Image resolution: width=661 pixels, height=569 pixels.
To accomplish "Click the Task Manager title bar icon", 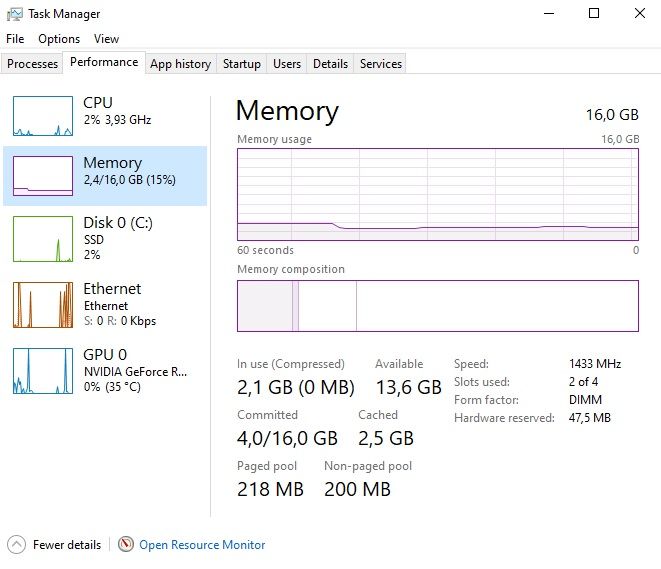I will click(x=14, y=14).
